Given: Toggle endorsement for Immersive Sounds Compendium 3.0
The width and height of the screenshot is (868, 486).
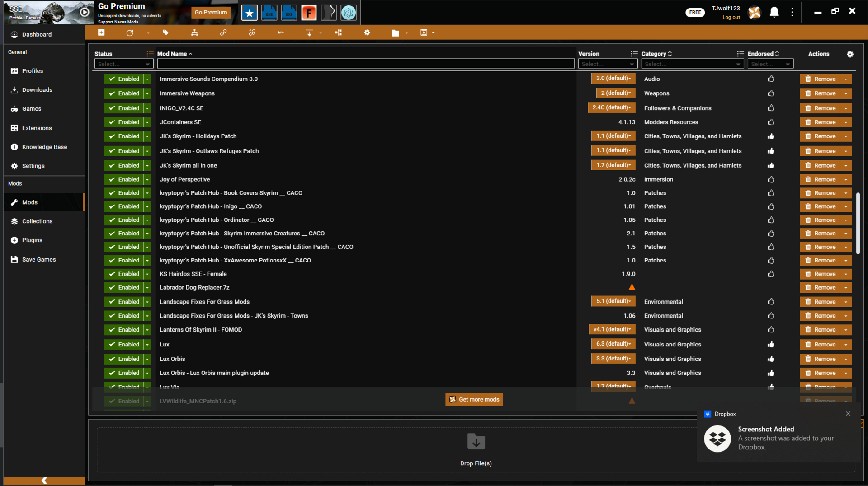Looking at the screenshot, I should click(x=771, y=79).
